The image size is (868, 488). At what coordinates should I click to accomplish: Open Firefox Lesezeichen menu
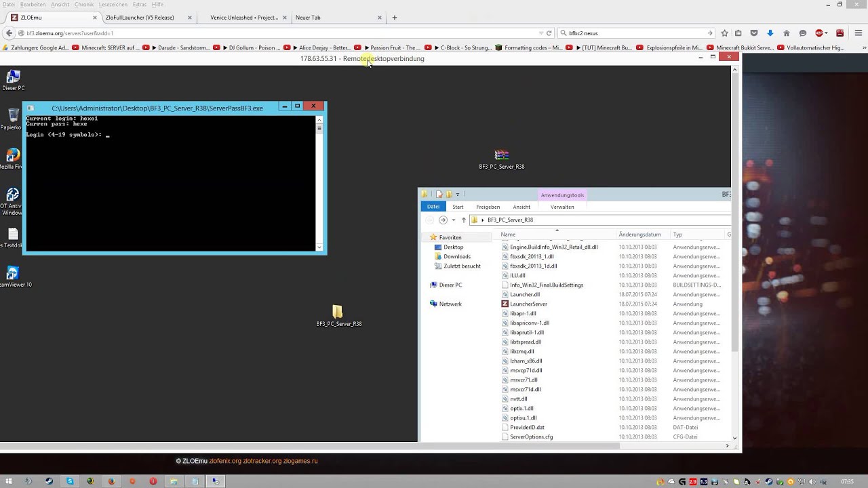tap(113, 4)
